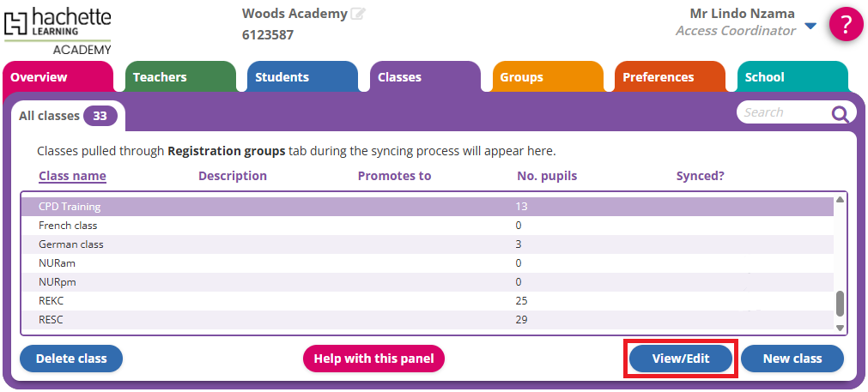Sort the list by Class name
The height and width of the screenshot is (392, 868).
coord(72,176)
